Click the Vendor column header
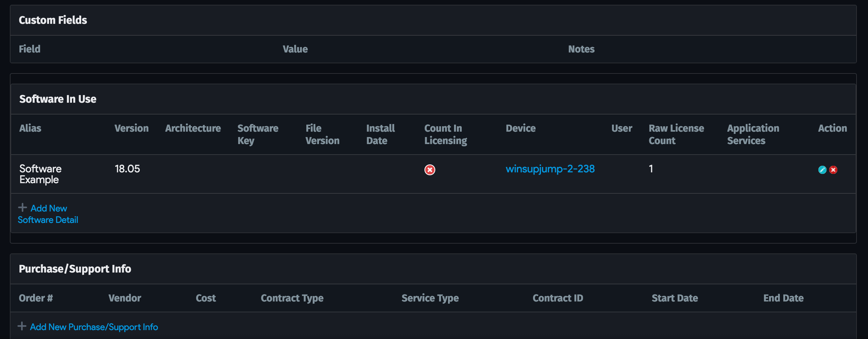Viewport: 868px width, 339px height. (x=125, y=298)
